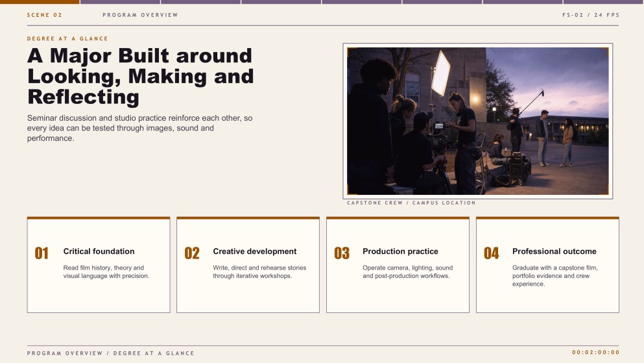Click the CAPSTONE CREW / CAMPUS LOCATION caption
The height and width of the screenshot is (363, 644).
[411, 203]
